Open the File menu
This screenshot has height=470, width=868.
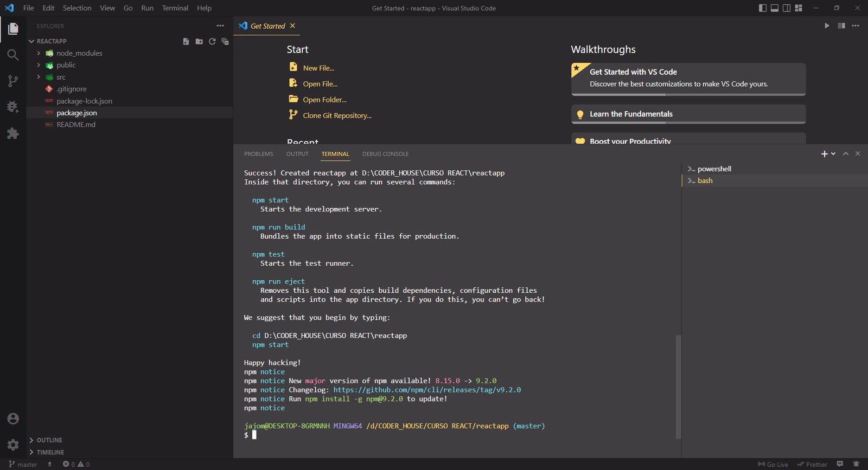tap(29, 8)
